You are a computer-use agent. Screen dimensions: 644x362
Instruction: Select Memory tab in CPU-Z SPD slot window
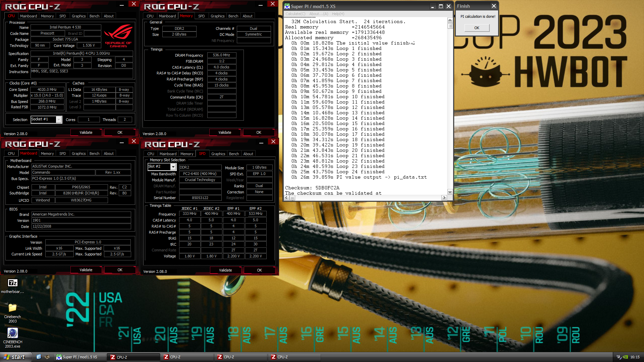point(187,154)
